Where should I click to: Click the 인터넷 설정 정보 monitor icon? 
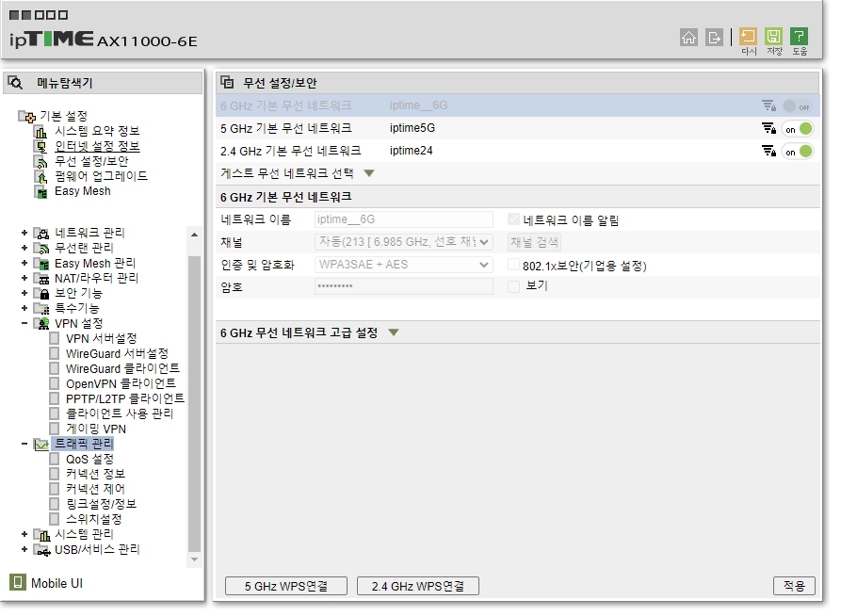click(40, 146)
